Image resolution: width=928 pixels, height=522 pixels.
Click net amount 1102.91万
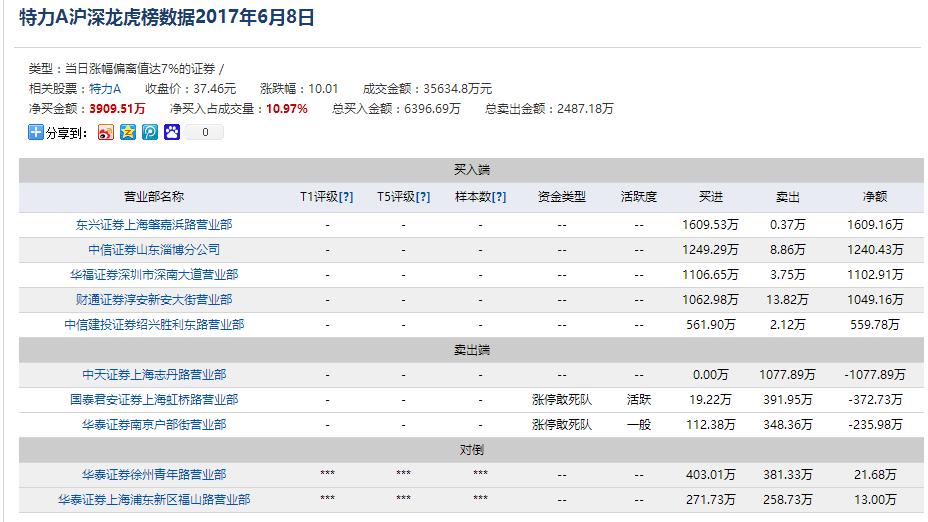point(875,275)
